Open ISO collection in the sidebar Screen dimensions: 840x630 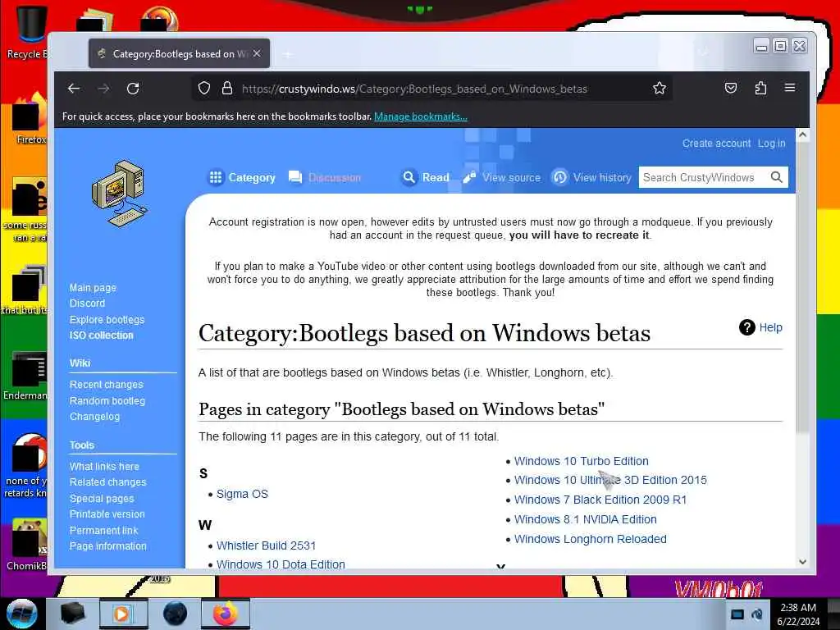point(101,336)
